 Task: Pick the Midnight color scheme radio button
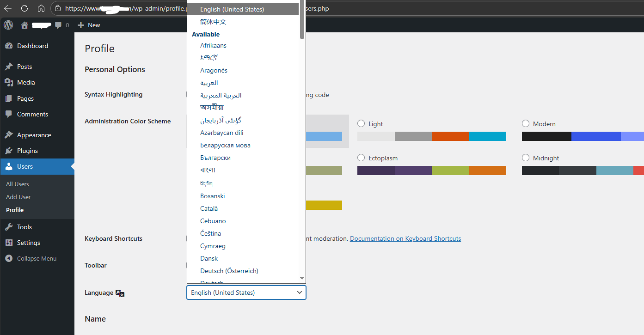[526, 158]
